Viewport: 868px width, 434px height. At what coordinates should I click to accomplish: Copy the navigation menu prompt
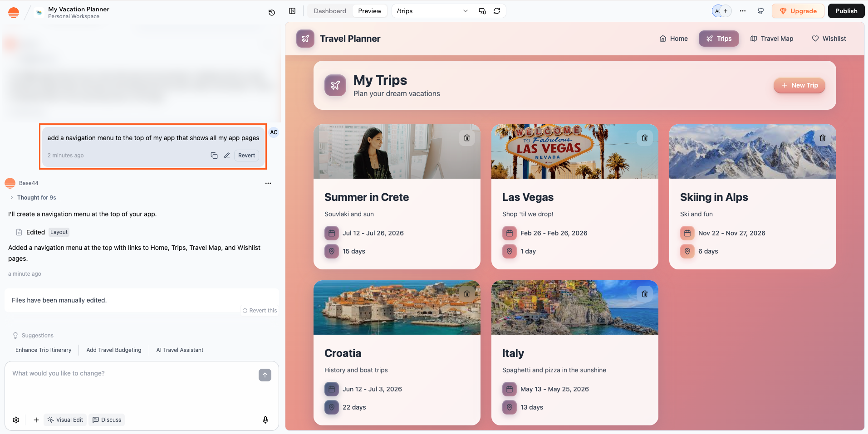point(214,155)
